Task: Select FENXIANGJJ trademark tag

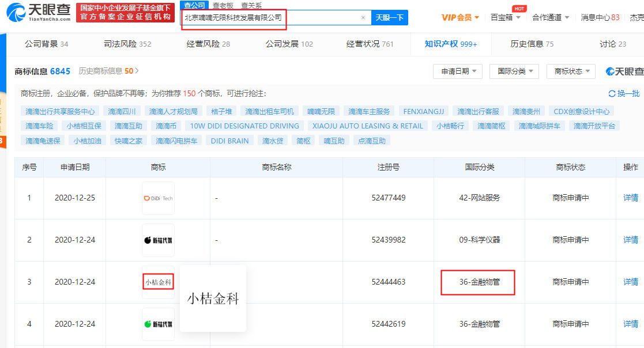Action: 423,111
